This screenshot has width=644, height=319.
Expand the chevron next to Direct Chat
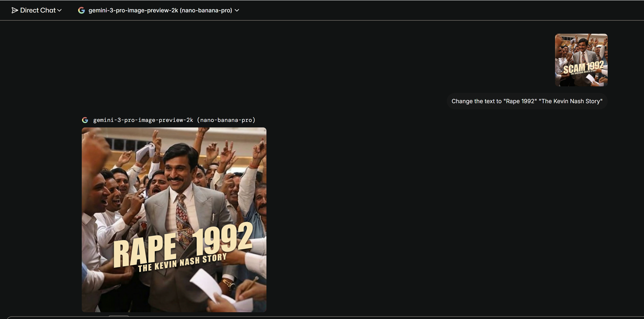click(60, 10)
